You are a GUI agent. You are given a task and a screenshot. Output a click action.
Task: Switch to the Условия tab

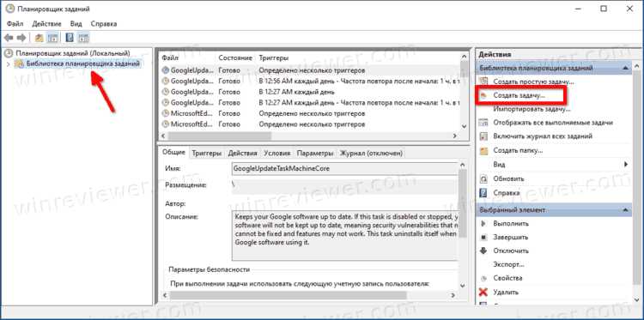(x=277, y=153)
